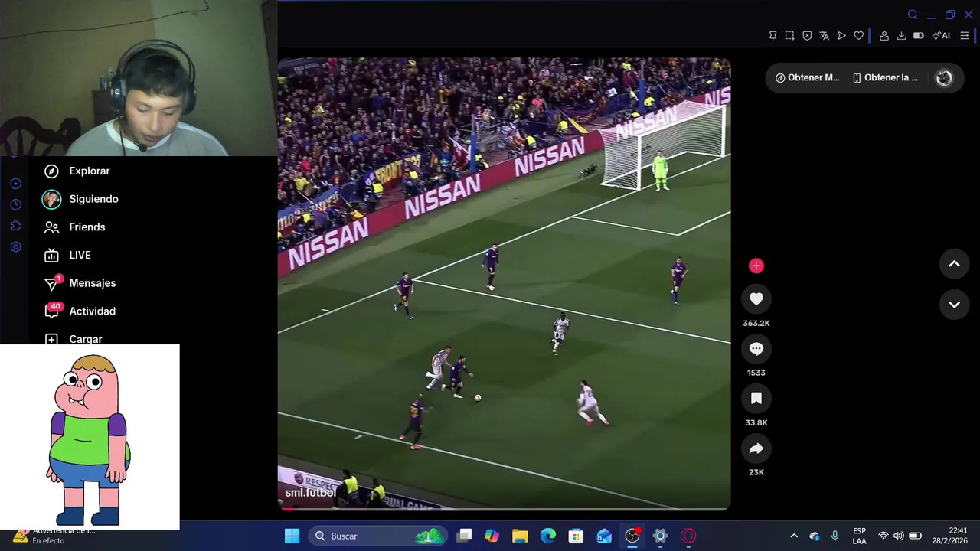Click the send flow arrow icon
Image resolution: width=980 pixels, height=551 pixels.
point(841,36)
